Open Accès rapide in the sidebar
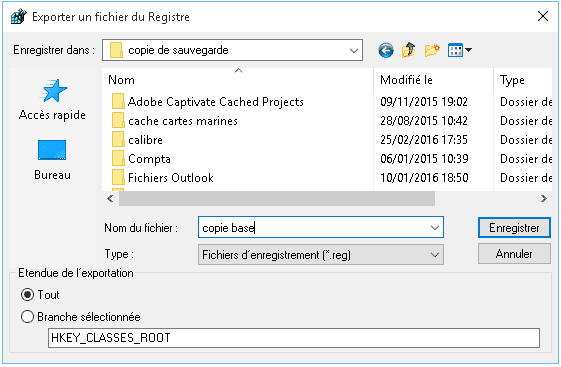Viewport: 561px width, 367px height. click(52, 100)
